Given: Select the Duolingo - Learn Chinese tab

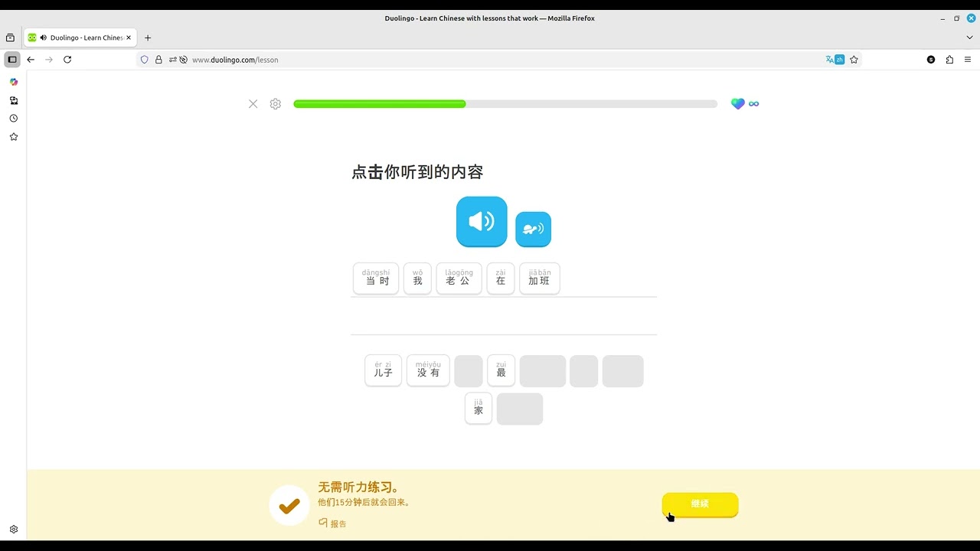Looking at the screenshot, I should pos(80,37).
